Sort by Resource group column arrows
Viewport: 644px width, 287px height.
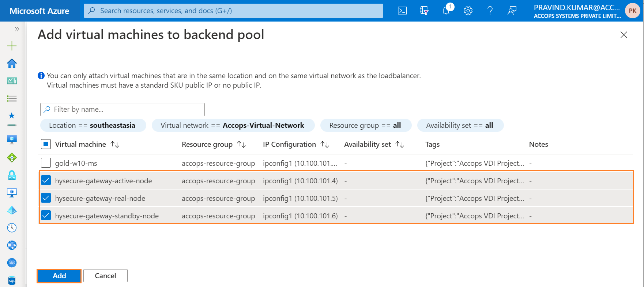(x=241, y=145)
